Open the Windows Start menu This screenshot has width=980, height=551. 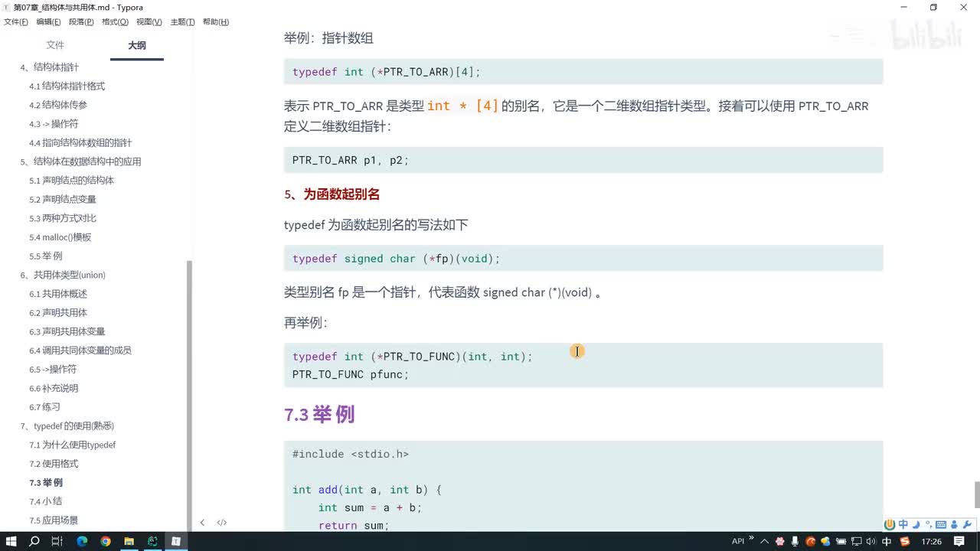click(x=11, y=541)
